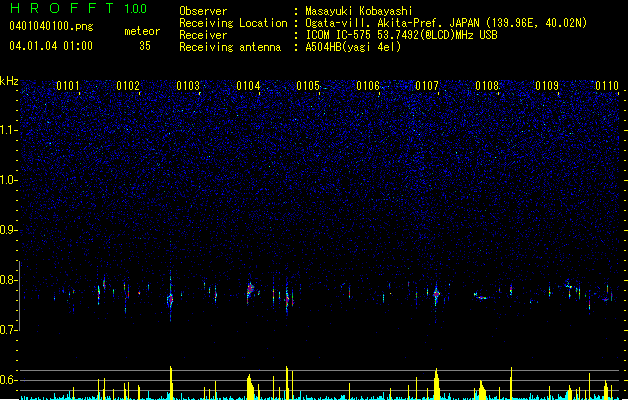Click the Receiving Location label
Image resolution: width=629 pixels, height=400 pixels.
tap(233, 23)
